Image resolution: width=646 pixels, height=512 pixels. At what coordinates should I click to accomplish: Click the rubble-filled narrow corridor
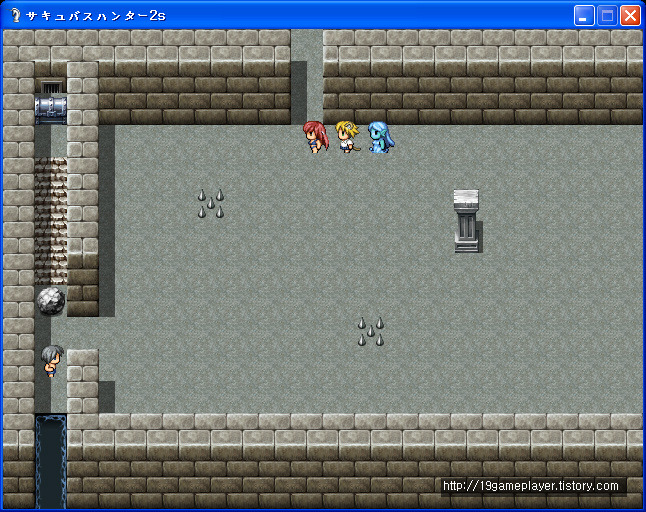pyautogui.click(x=51, y=221)
